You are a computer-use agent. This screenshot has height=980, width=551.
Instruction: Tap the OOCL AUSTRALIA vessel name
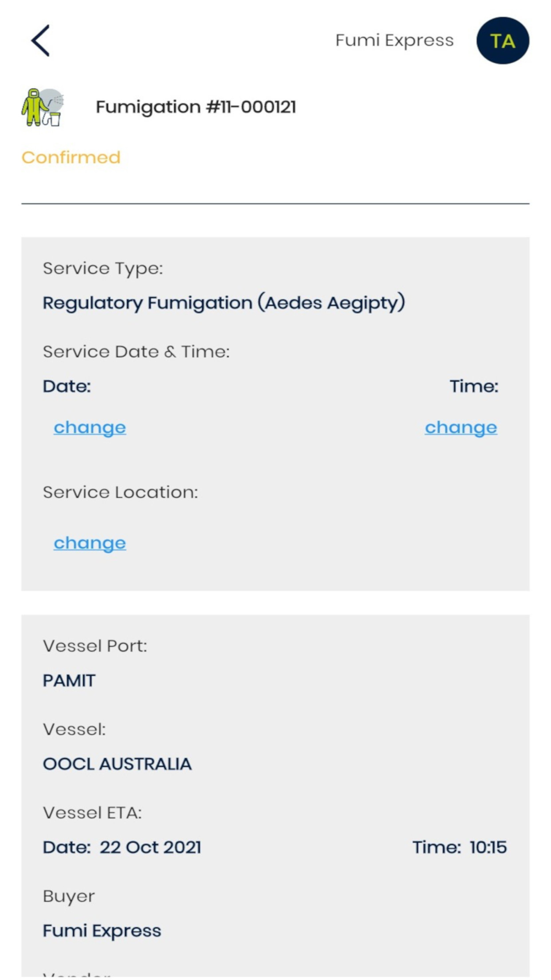117,764
